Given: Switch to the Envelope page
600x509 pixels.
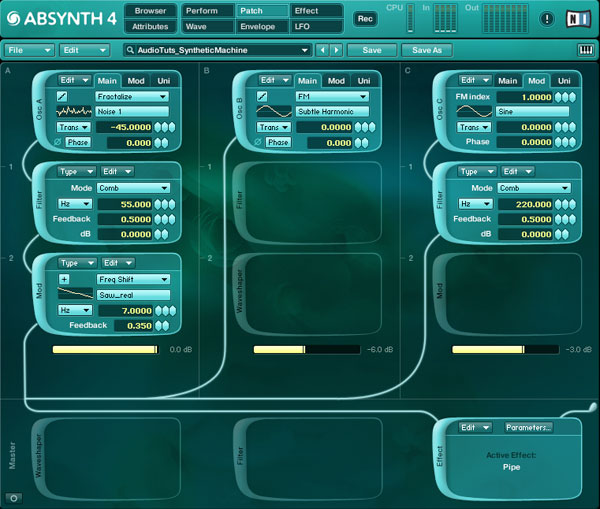Looking at the screenshot, I should (262, 26).
